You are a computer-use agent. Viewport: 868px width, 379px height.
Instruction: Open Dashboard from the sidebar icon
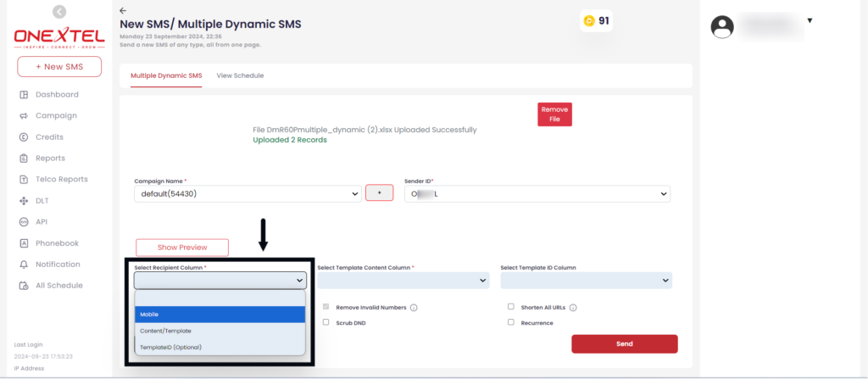[24, 95]
